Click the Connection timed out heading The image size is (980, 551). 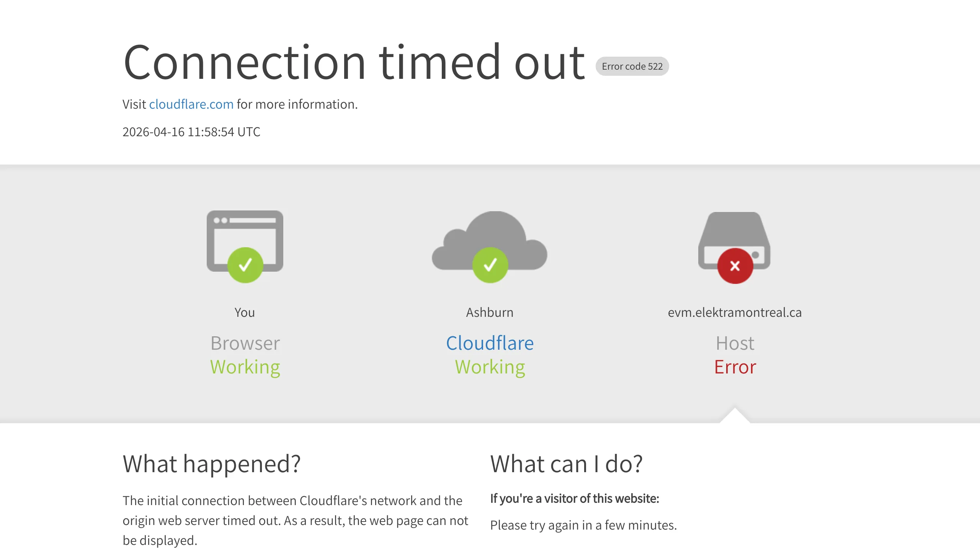click(x=354, y=62)
